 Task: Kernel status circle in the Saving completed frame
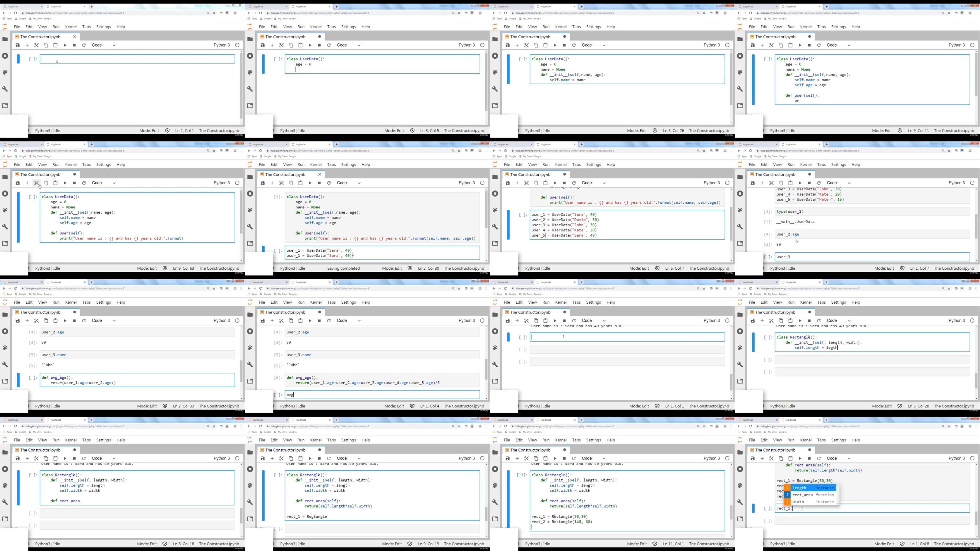pos(482,183)
